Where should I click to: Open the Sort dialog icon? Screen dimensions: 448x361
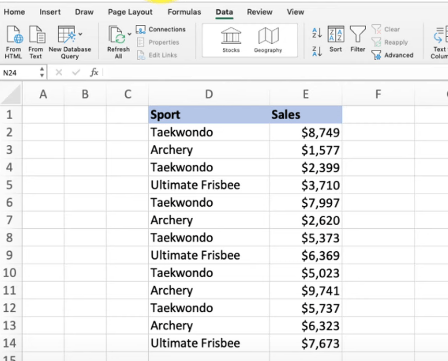click(336, 39)
